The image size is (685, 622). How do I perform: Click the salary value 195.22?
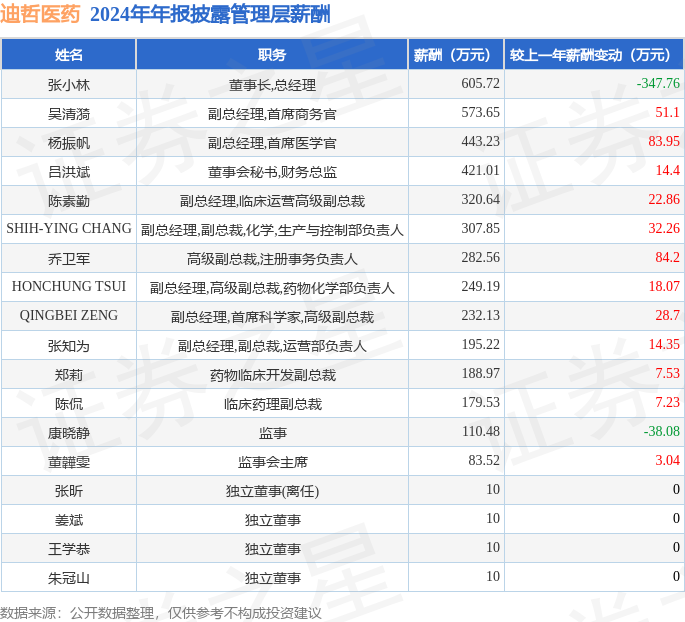[x=481, y=344]
